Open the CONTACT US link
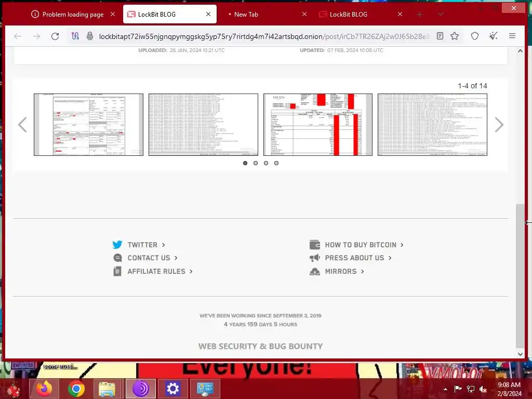 coord(149,258)
